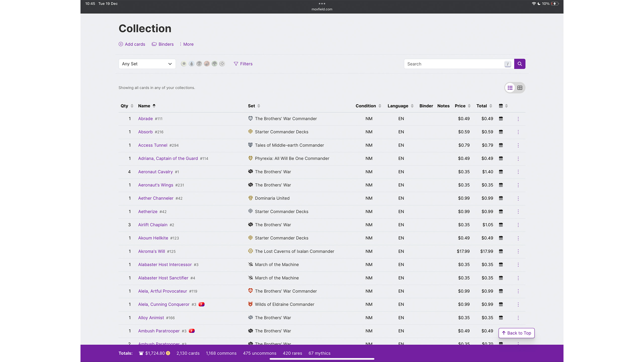Toggle the list view display icon

pyautogui.click(x=509, y=87)
